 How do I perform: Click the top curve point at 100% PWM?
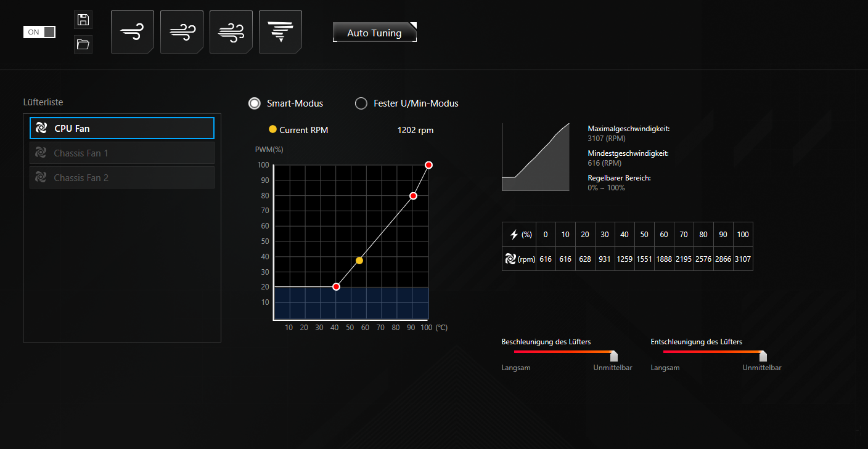click(428, 165)
